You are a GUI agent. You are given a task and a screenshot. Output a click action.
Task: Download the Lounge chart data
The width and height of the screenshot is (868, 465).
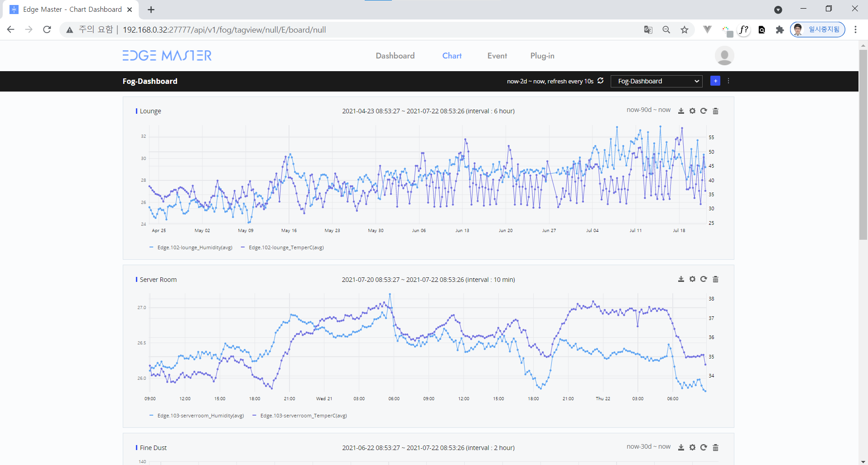point(680,111)
